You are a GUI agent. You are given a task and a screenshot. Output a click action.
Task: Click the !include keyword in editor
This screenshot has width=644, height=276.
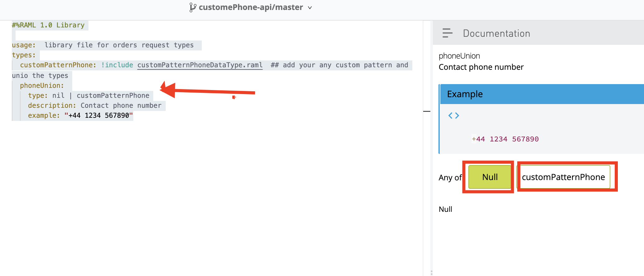tap(117, 65)
